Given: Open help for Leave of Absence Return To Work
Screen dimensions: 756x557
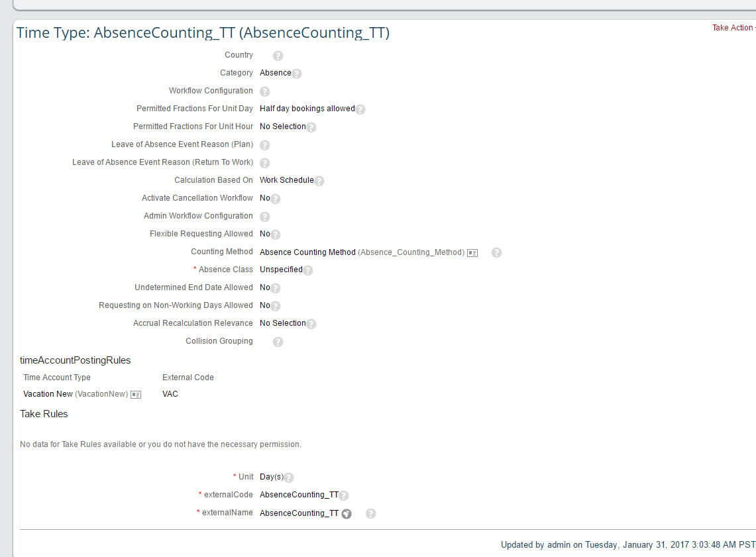Looking at the screenshot, I should (264, 163).
